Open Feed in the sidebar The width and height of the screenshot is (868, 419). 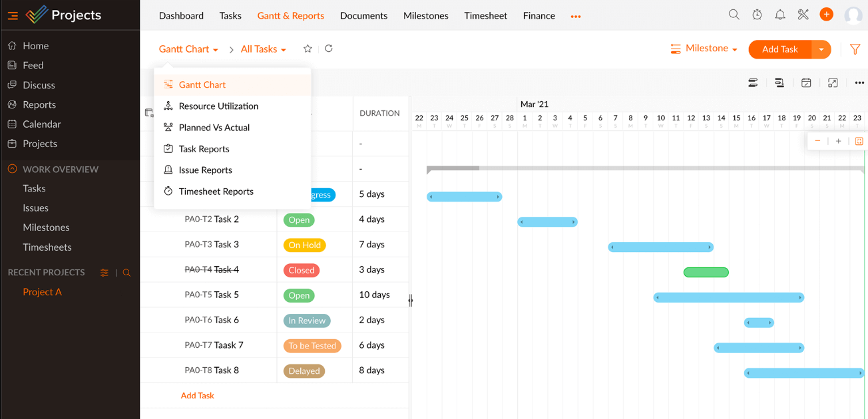pyautogui.click(x=33, y=65)
